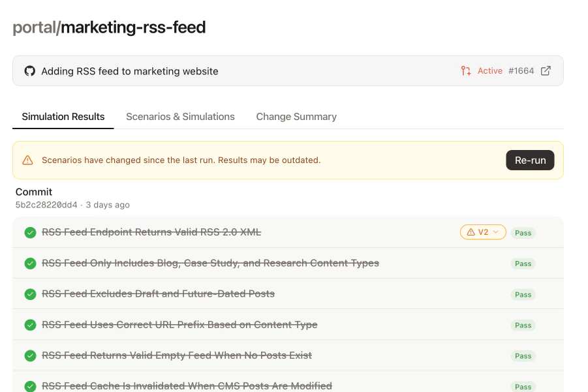Click green check for Empty Feed scenario

pos(30,355)
